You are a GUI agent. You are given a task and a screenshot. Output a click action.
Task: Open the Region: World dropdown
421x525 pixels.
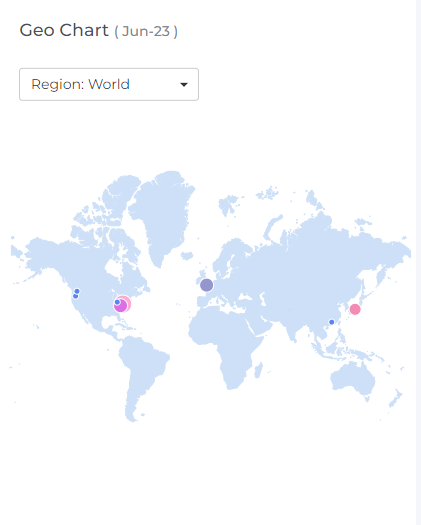[109, 84]
